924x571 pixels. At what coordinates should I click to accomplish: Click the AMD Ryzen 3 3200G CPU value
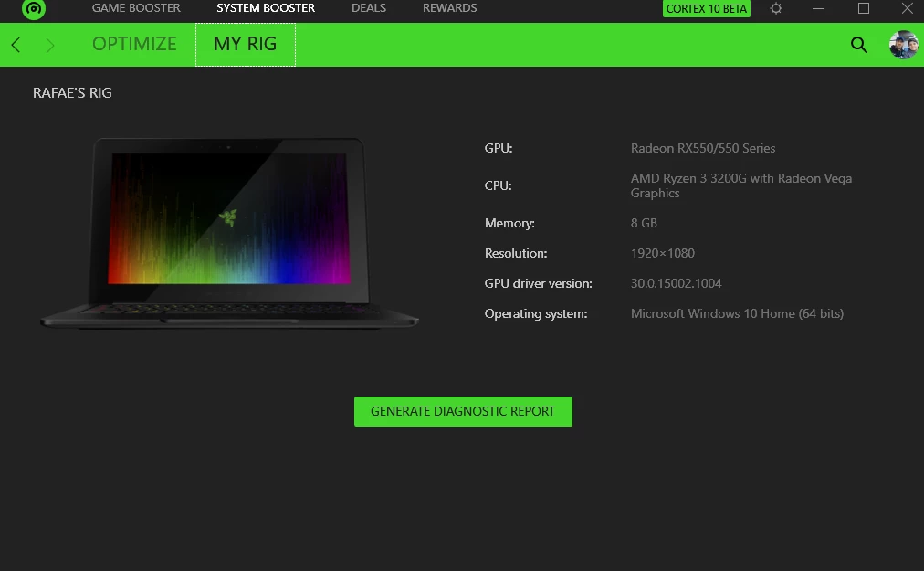(x=741, y=185)
